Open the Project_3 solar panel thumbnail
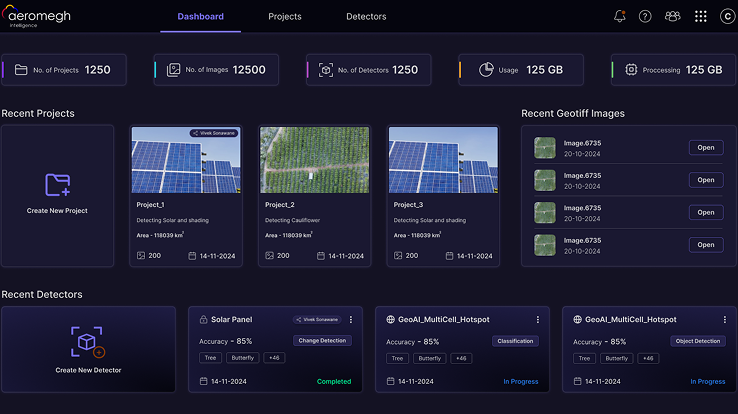Viewport: 738px width, 414px height. 443,160
